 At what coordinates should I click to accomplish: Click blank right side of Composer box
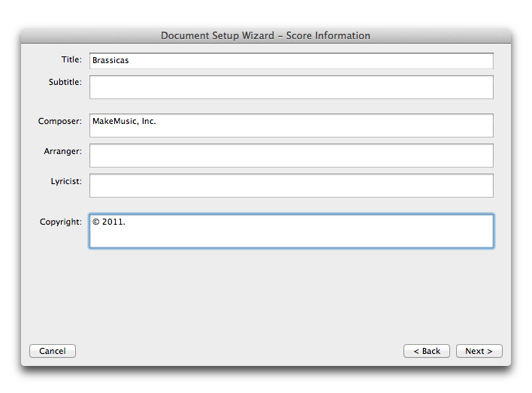(x=407, y=125)
